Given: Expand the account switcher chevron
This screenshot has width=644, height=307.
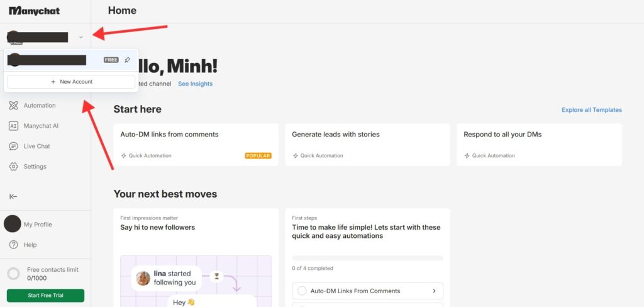Looking at the screenshot, I should point(81,37).
